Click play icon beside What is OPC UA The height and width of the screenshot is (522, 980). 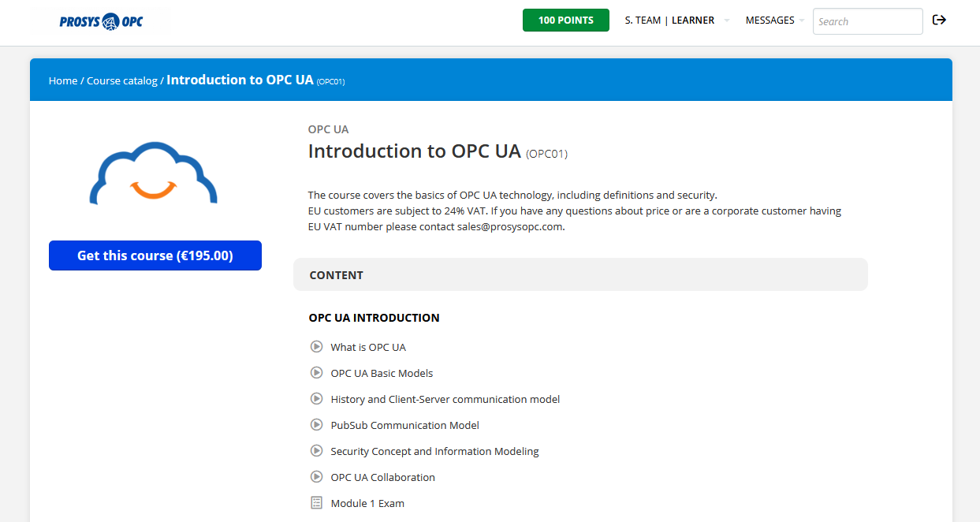316,347
